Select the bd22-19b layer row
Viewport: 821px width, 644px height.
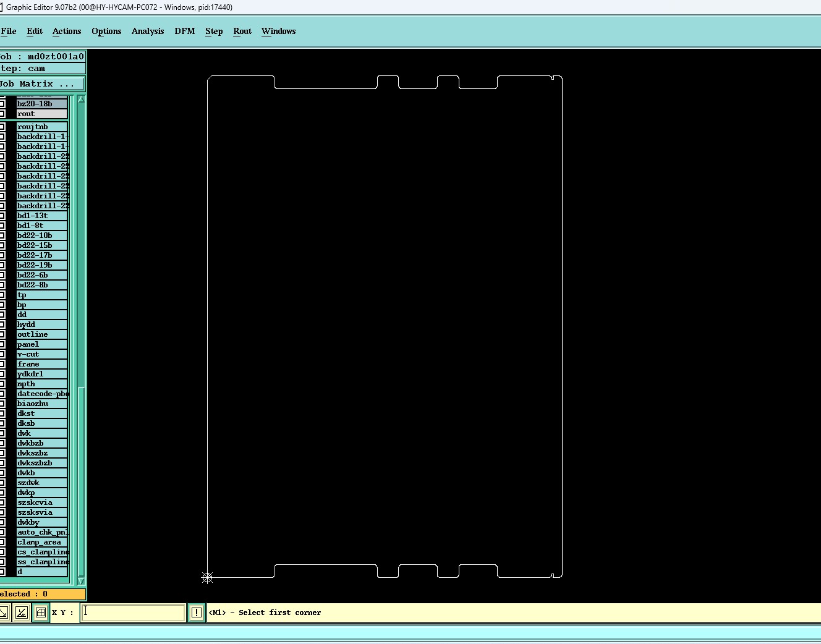(42, 265)
